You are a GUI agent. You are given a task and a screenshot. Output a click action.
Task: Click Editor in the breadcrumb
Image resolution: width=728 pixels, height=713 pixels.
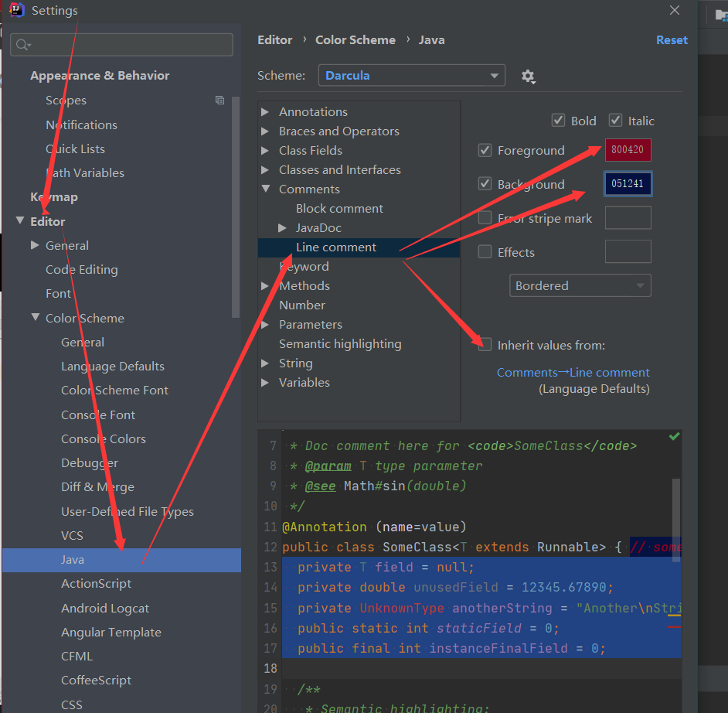(x=275, y=40)
